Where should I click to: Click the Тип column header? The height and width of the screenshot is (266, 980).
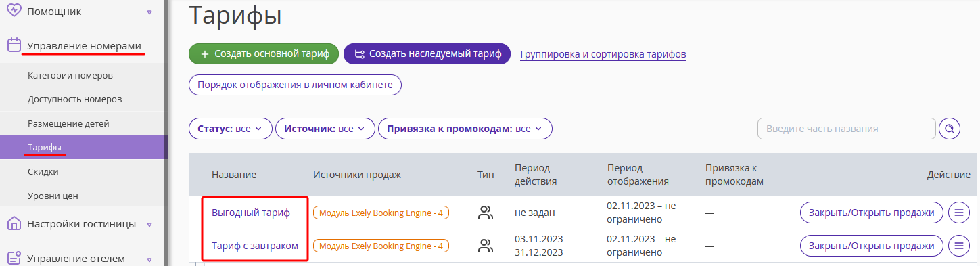tap(486, 175)
